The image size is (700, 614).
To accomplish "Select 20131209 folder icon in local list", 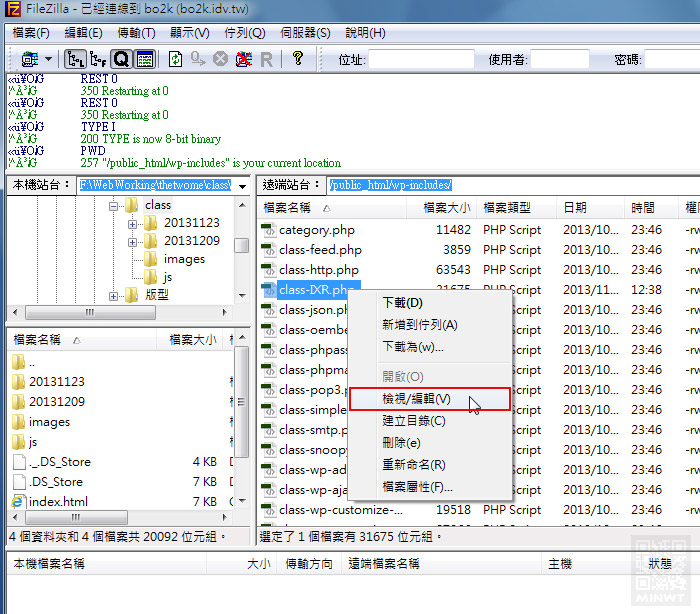I will (18, 402).
